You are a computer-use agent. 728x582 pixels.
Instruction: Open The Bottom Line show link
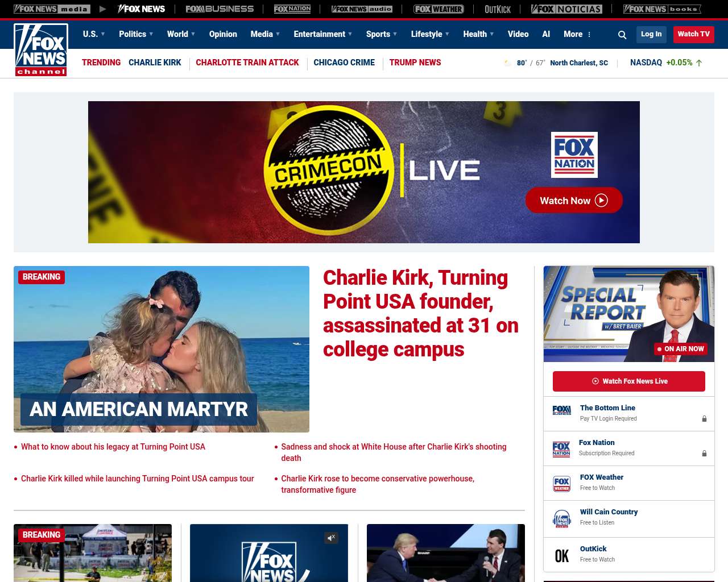[x=607, y=408]
